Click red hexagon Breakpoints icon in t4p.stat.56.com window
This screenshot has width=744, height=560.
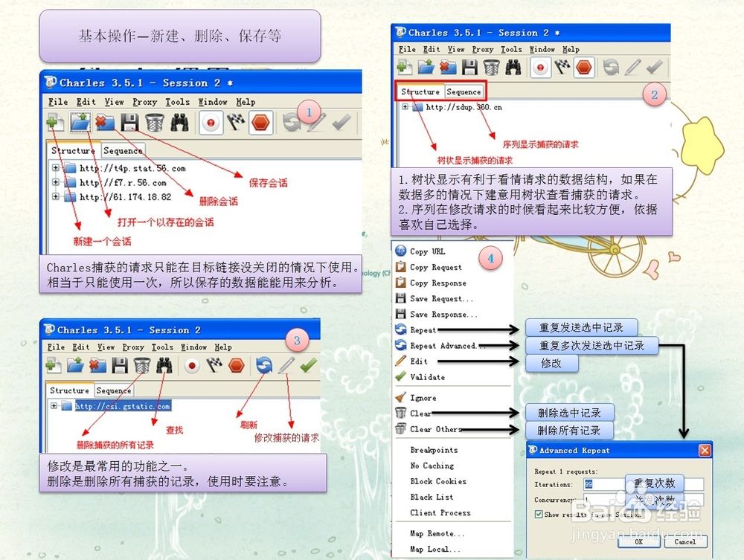tap(260, 123)
